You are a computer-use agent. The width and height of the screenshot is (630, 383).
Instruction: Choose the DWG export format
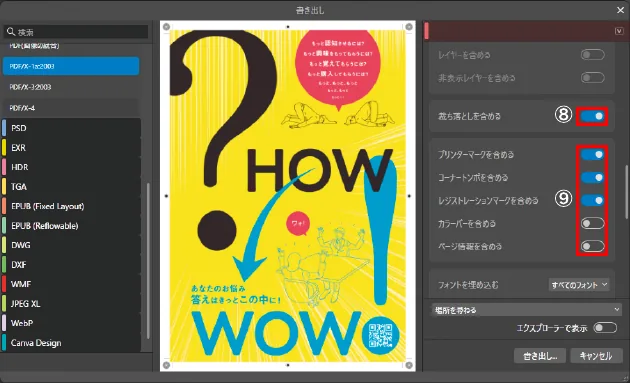(x=71, y=245)
